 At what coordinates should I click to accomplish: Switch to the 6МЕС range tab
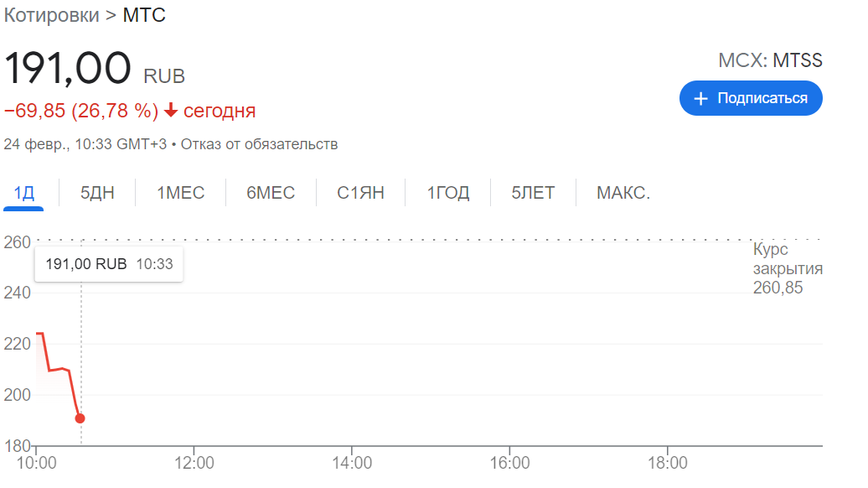pyautogui.click(x=271, y=193)
